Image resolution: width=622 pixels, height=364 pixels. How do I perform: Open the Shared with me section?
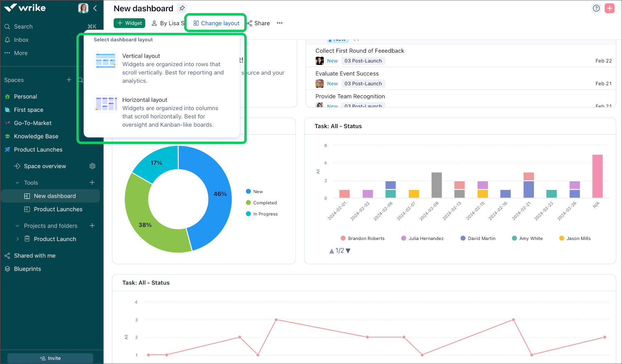(35, 256)
